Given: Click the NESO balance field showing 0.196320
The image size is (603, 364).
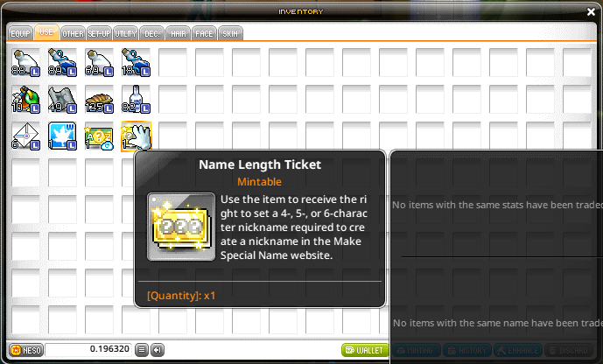Looking at the screenshot, I should pyautogui.click(x=88, y=349).
